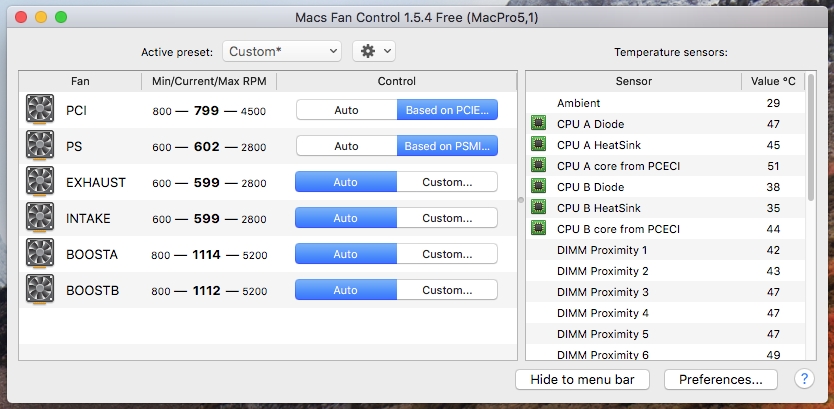Click chip icon for CPU A core from PCECI
Viewport: 834px width, 409px height.
click(538, 166)
